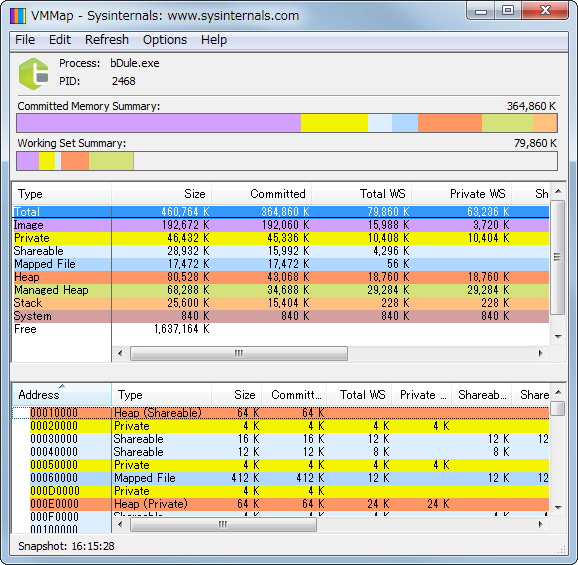Click the 192,672 K Image size cell
The width and height of the screenshot is (578, 565).
click(x=185, y=225)
